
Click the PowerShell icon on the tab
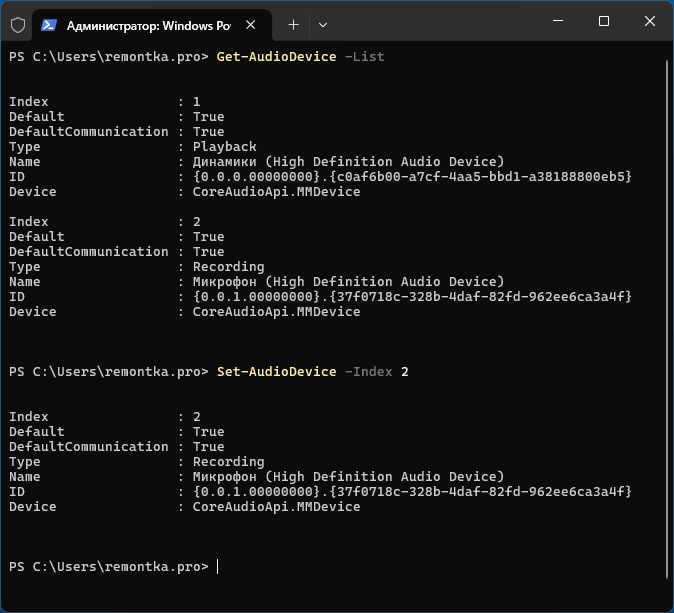(49, 25)
